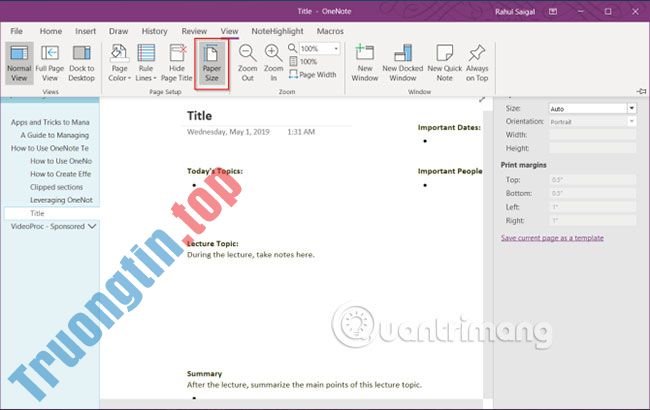The height and width of the screenshot is (410, 650).
Task: Select the View tab
Action: click(229, 31)
